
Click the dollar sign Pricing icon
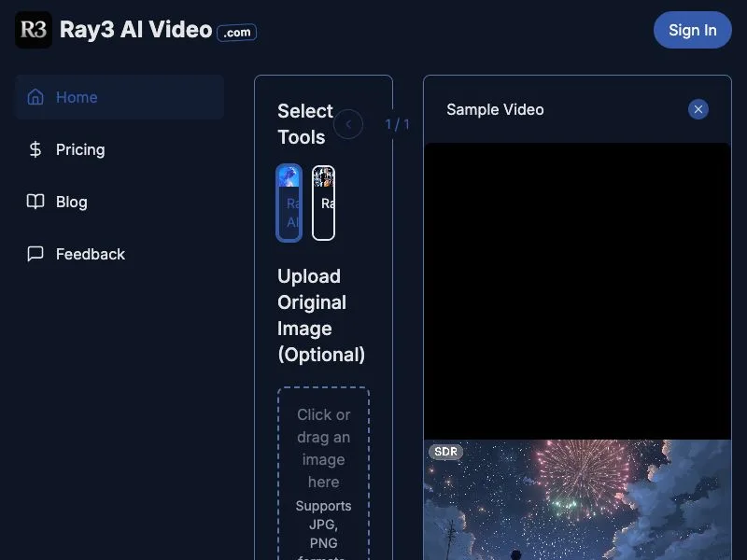[x=35, y=149]
